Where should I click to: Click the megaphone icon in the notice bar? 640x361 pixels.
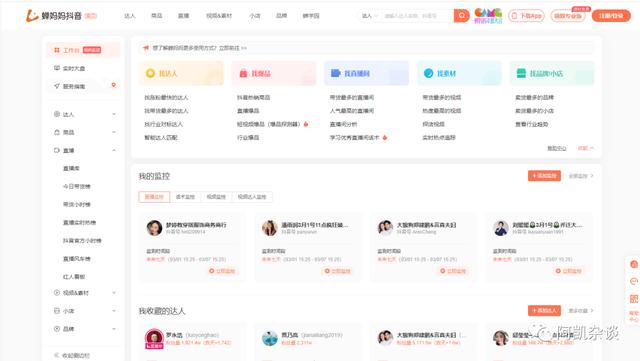click(x=146, y=48)
